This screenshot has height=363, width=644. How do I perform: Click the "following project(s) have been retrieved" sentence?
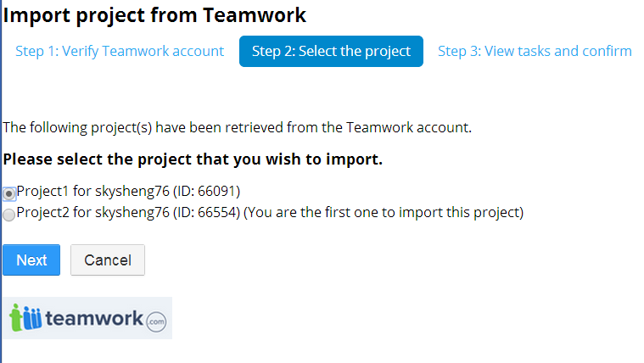click(x=237, y=128)
